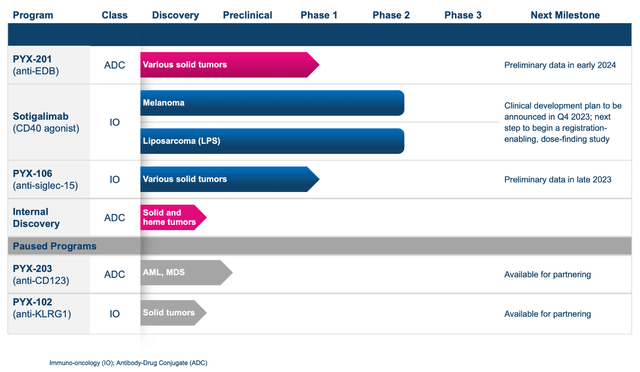Screen dimensions: 640x372
Task: Click the Preclinical column header
Action: click(247, 15)
